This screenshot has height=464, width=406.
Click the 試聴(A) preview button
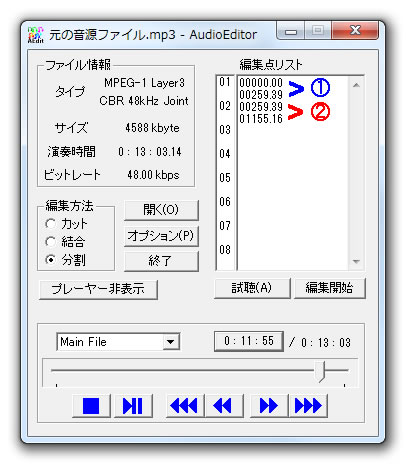click(x=252, y=288)
